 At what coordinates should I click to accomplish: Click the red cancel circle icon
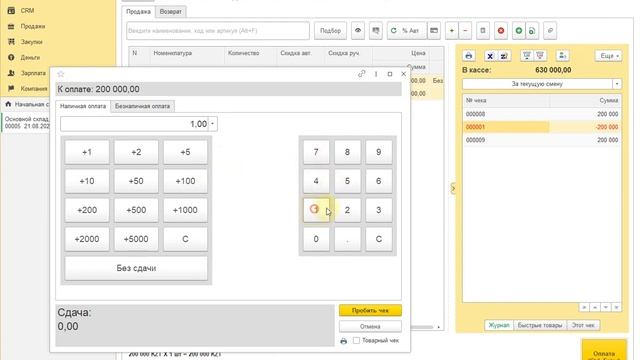coord(501,31)
